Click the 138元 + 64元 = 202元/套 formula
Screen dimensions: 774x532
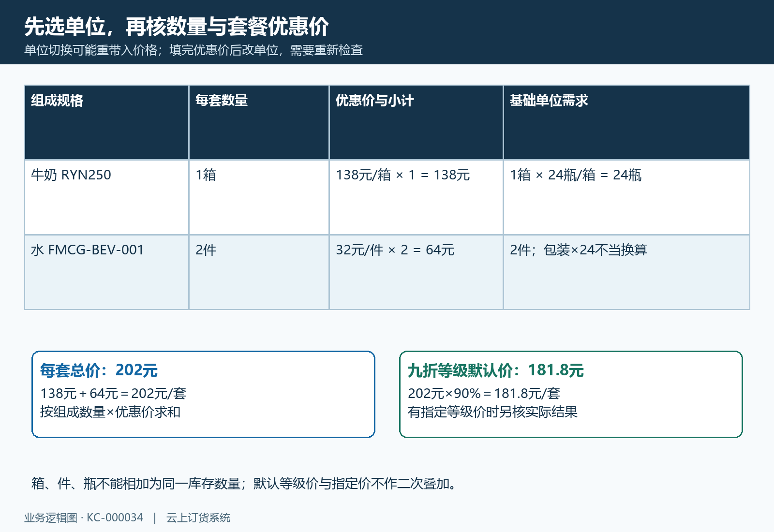point(113,394)
